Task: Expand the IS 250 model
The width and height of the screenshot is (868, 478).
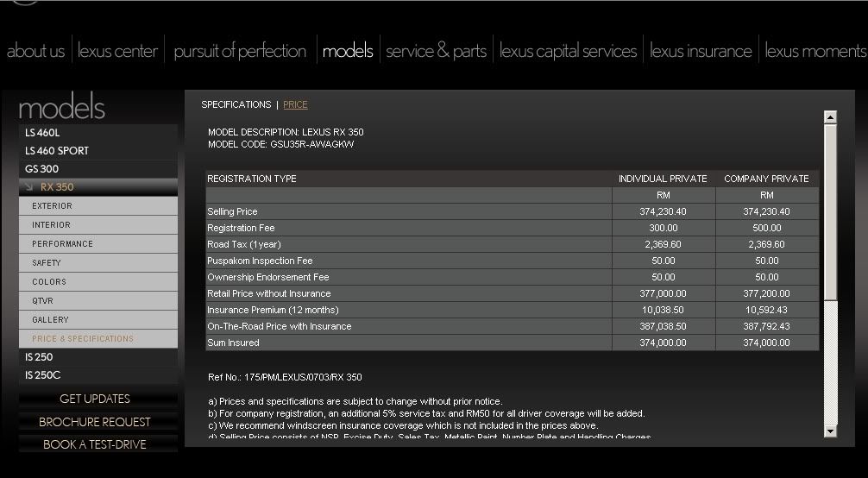Action: (x=39, y=357)
